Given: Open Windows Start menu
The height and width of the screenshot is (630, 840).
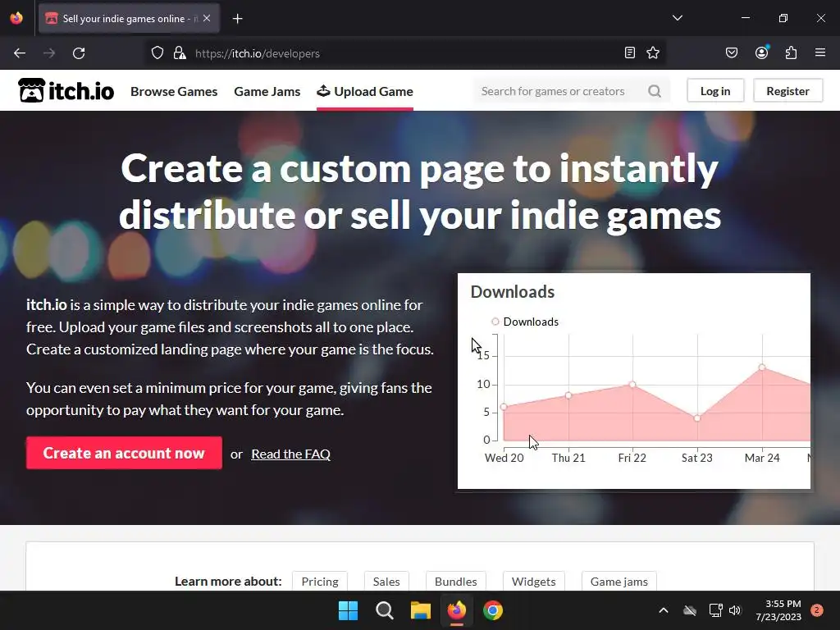Looking at the screenshot, I should click(348, 610).
